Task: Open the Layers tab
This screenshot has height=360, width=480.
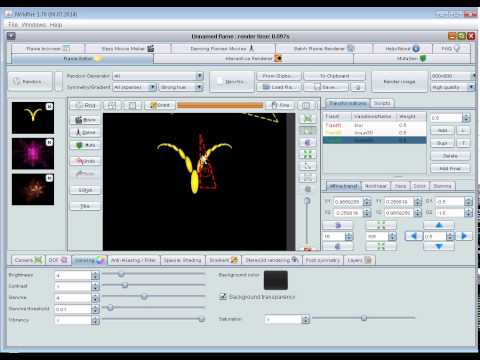Action: [x=359, y=260]
